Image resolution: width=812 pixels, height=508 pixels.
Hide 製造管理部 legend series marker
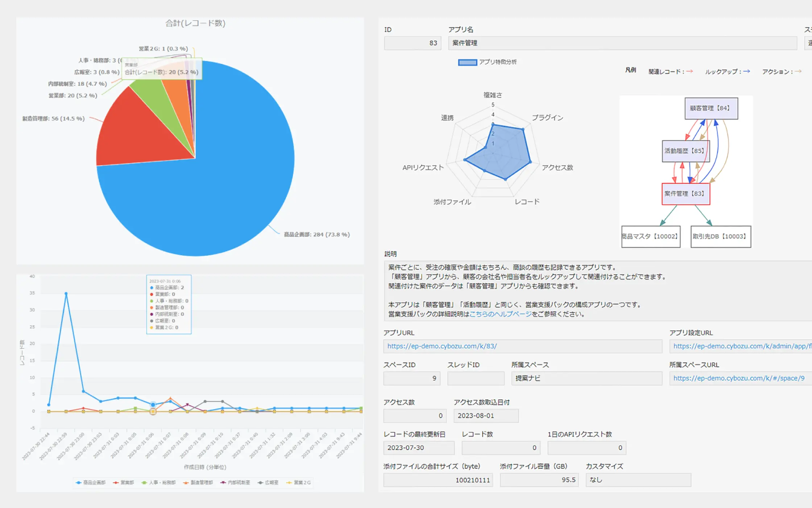(186, 483)
